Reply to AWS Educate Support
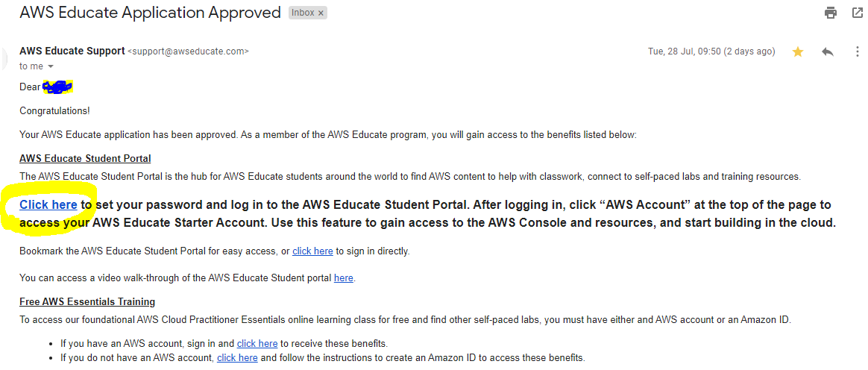The height and width of the screenshot is (370, 868). (x=827, y=51)
